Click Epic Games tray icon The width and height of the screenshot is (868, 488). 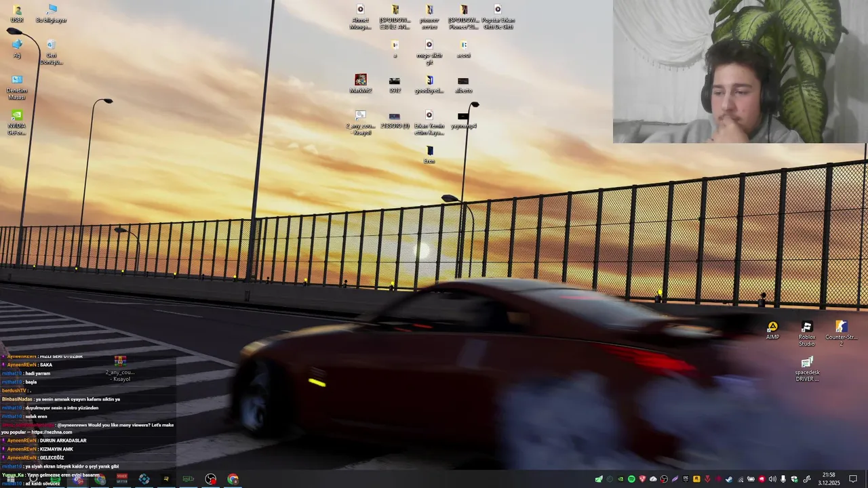click(686, 479)
